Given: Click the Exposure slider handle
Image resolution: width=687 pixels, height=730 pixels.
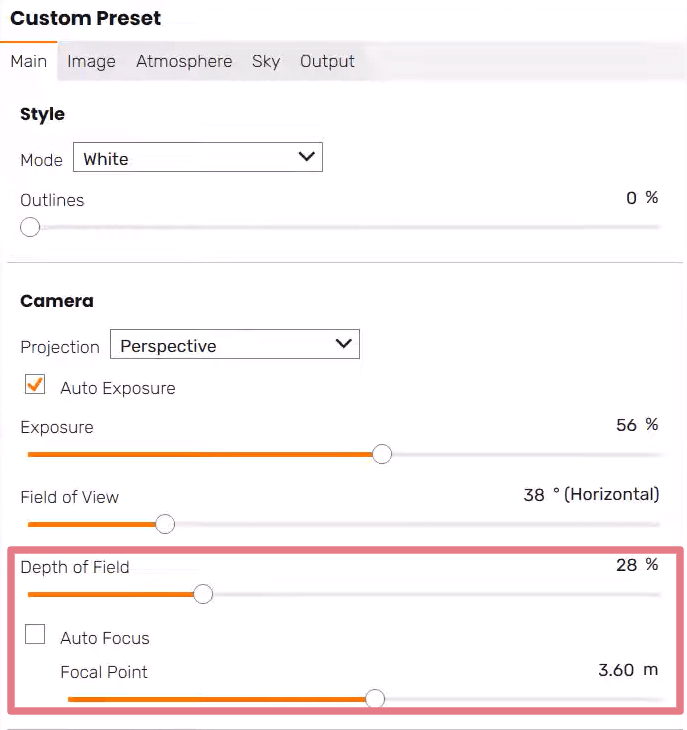Looking at the screenshot, I should pyautogui.click(x=381, y=454).
